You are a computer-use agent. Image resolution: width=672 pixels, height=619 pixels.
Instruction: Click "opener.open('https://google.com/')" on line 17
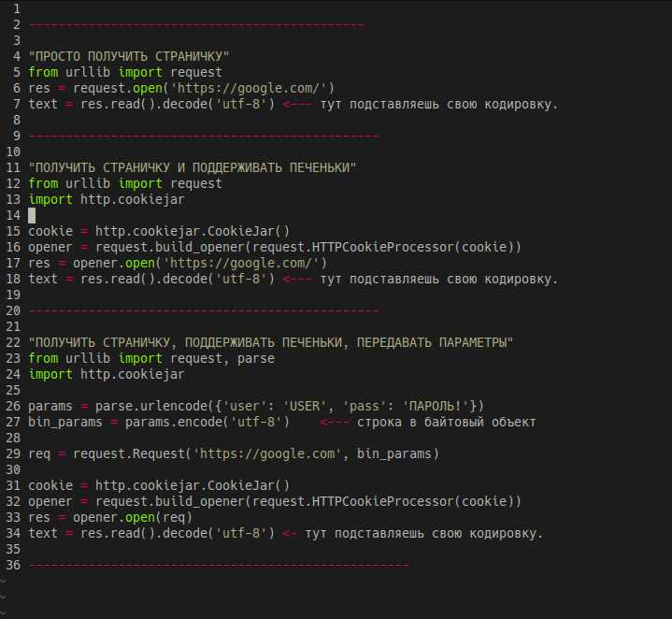[x=200, y=263]
